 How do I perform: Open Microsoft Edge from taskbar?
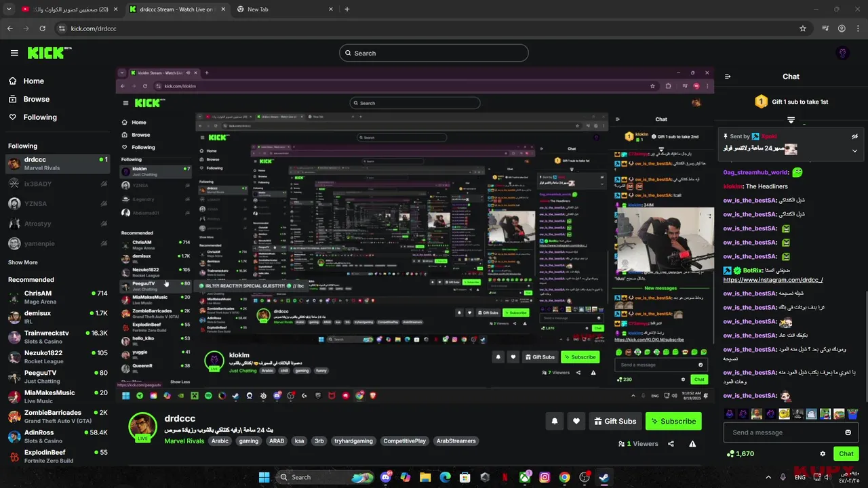pos(445,477)
